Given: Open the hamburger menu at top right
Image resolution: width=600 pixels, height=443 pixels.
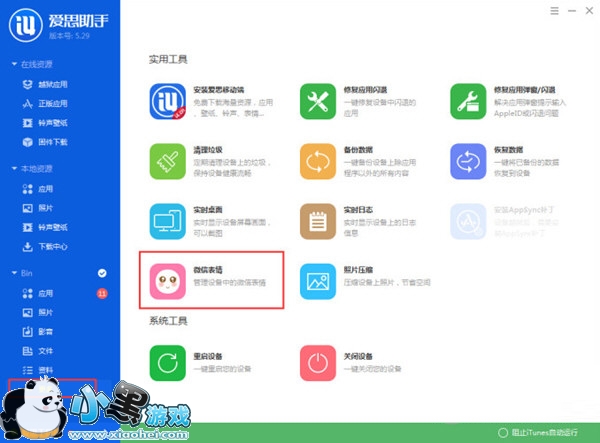Looking at the screenshot, I should 554,11.
